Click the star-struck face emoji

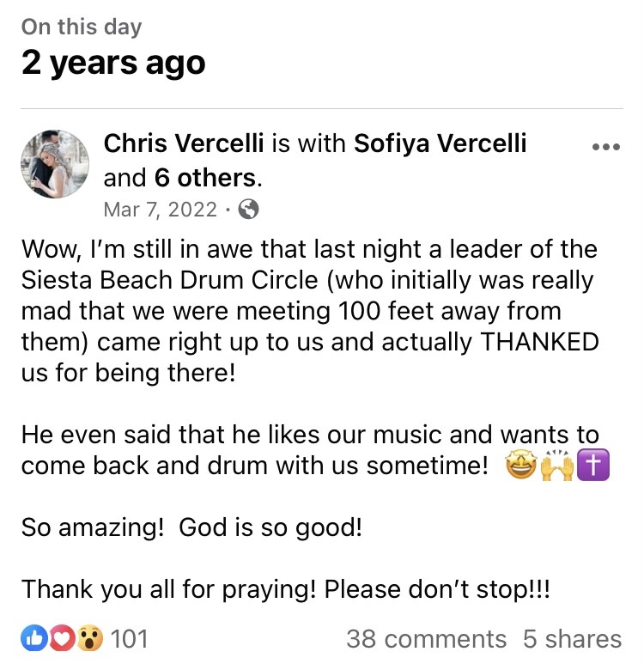[x=520, y=466]
